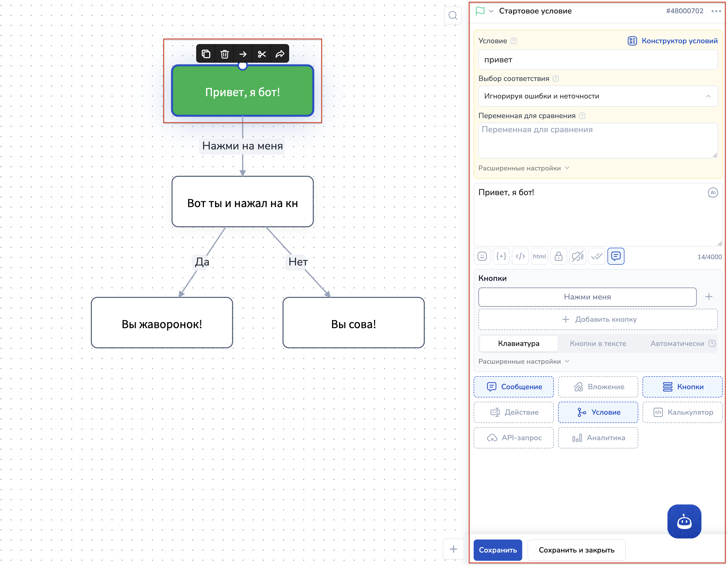
Task: Open emoji picker in message toolbar
Action: [482, 256]
